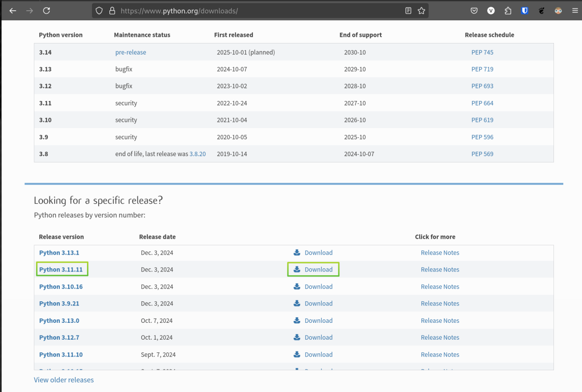
Task: Select the '2025-10-01 (planned)' first released cell
Action: (x=246, y=52)
